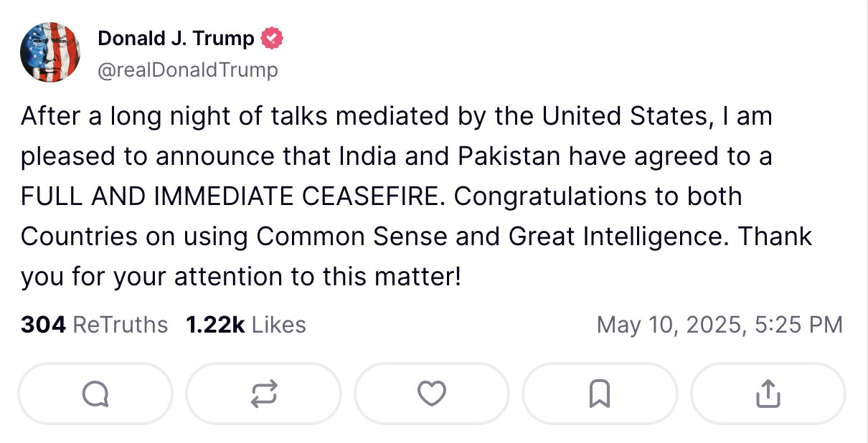This screenshot has width=868, height=443.
Task: ReTruth the post using the arrows icon
Action: coord(263,393)
